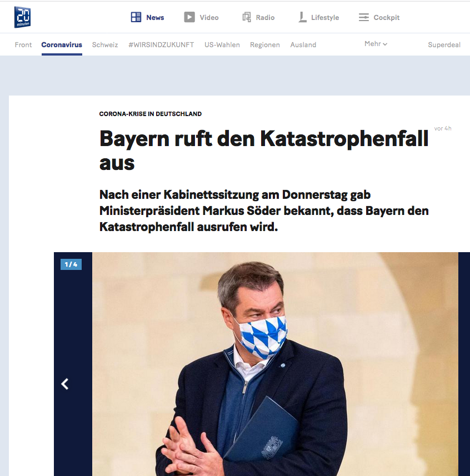Click the Cockpit sliders icon
The width and height of the screenshot is (470, 476).
[x=364, y=17]
